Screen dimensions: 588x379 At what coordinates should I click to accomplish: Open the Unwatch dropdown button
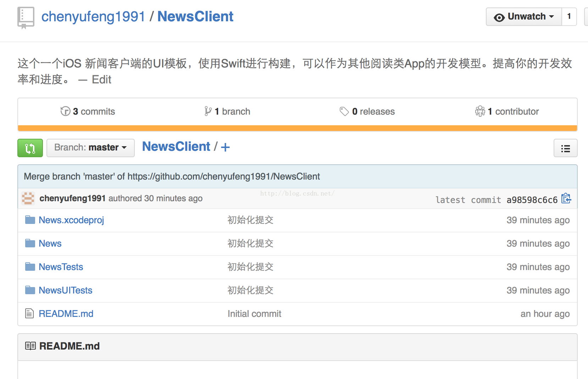pyautogui.click(x=524, y=17)
